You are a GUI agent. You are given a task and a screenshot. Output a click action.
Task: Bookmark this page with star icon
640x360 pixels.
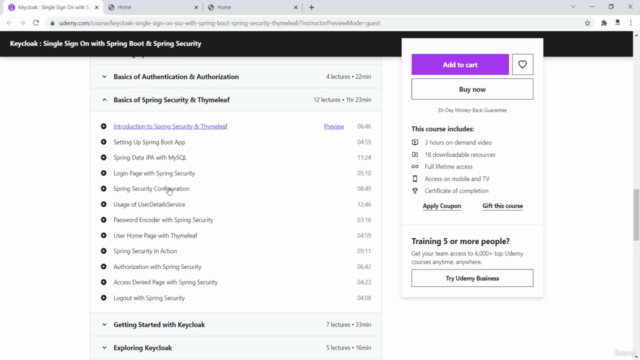click(587, 23)
